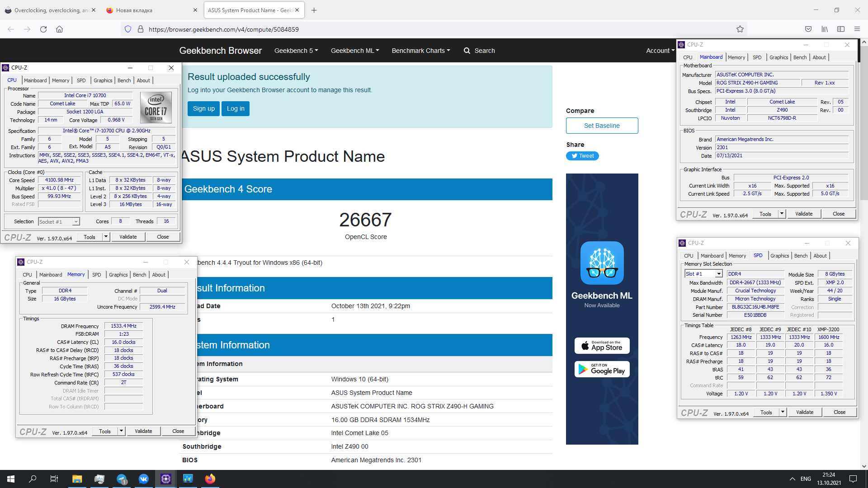Open Firefox library icon

click(x=825, y=29)
